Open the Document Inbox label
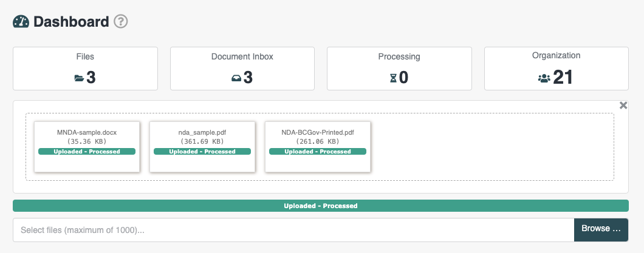The height and width of the screenshot is (253, 644). [242, 56]
